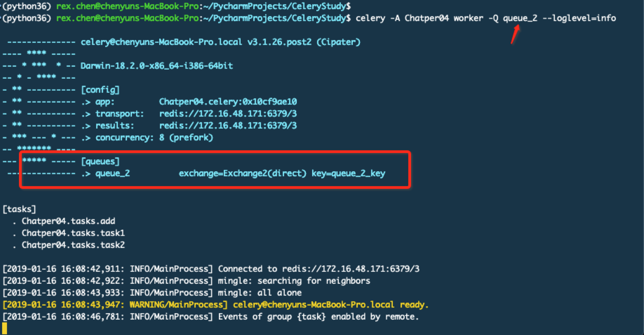Click 'exchange=Exchange2(direct)' text
This screenshot has width=644, height=335.
click(243, 173)
